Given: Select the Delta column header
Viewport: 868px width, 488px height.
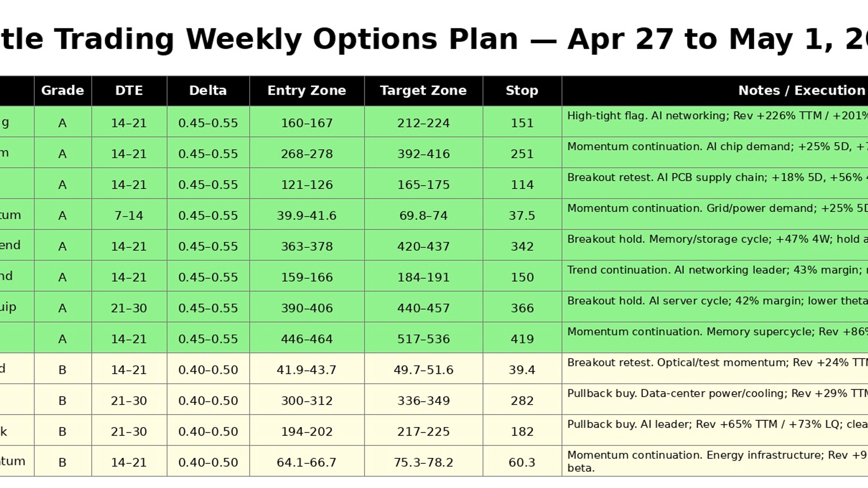Looking at the screenshot, I should tap(208, 91).
